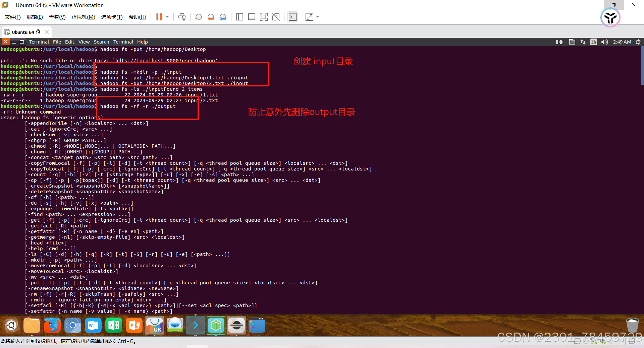The height and width of the screenshot is (348, 644).
Task: Send Ctrl+Alt+Del to the guest OS
Action: point(181,17)
